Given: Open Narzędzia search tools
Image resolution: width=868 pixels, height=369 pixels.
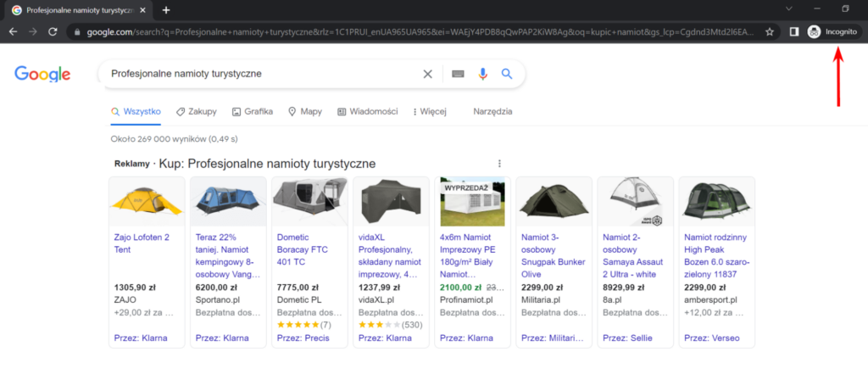Looking at the screenshot, I should point(492,111).
